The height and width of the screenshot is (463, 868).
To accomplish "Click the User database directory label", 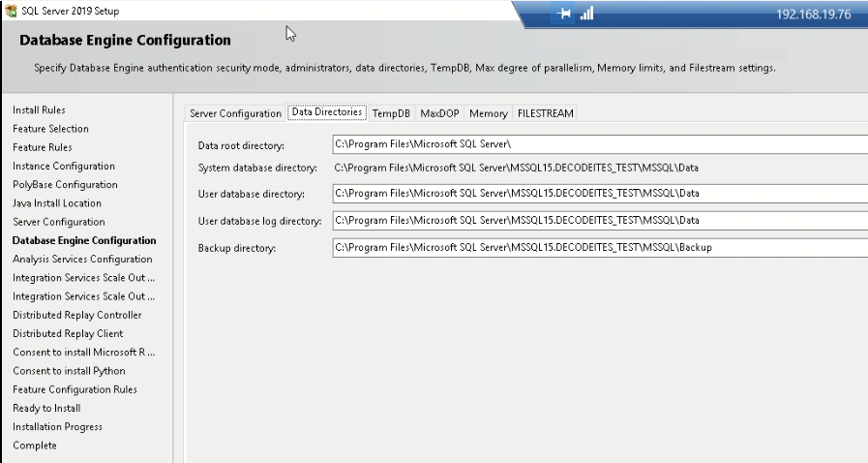I will pyautogui.click(x=251, y=195).
